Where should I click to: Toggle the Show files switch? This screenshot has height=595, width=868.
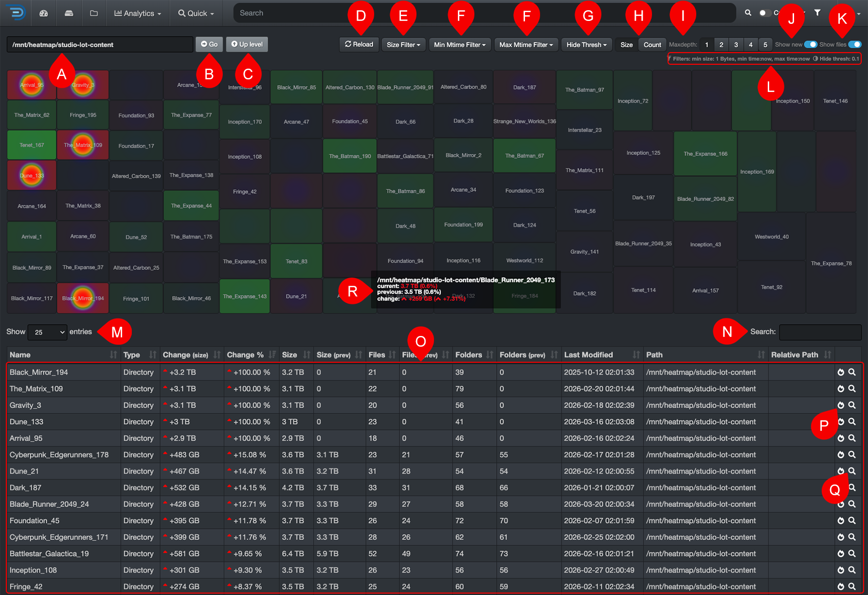click(x=855, y=44)
